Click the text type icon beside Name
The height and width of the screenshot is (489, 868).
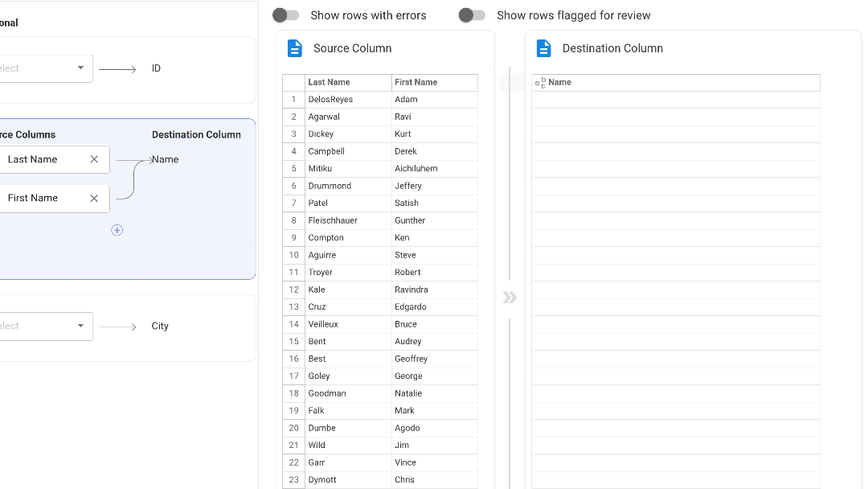pyautogui.click(x=540, y=82)
